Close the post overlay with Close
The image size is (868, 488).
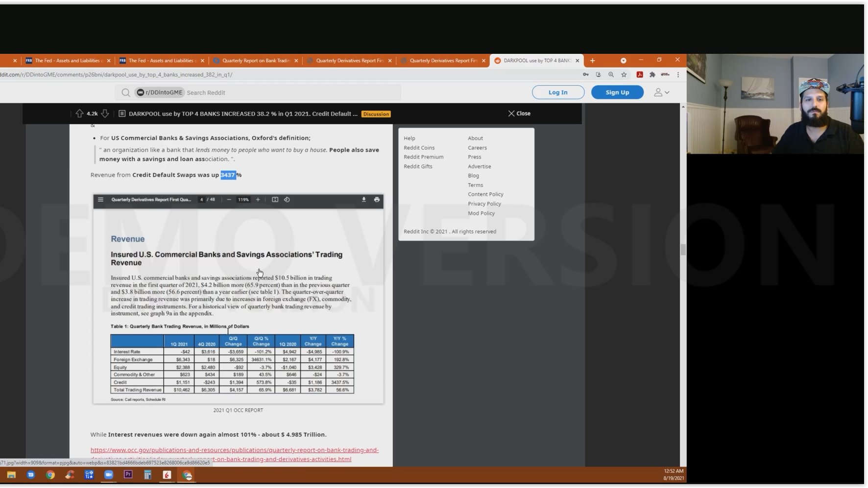point(519,113)
